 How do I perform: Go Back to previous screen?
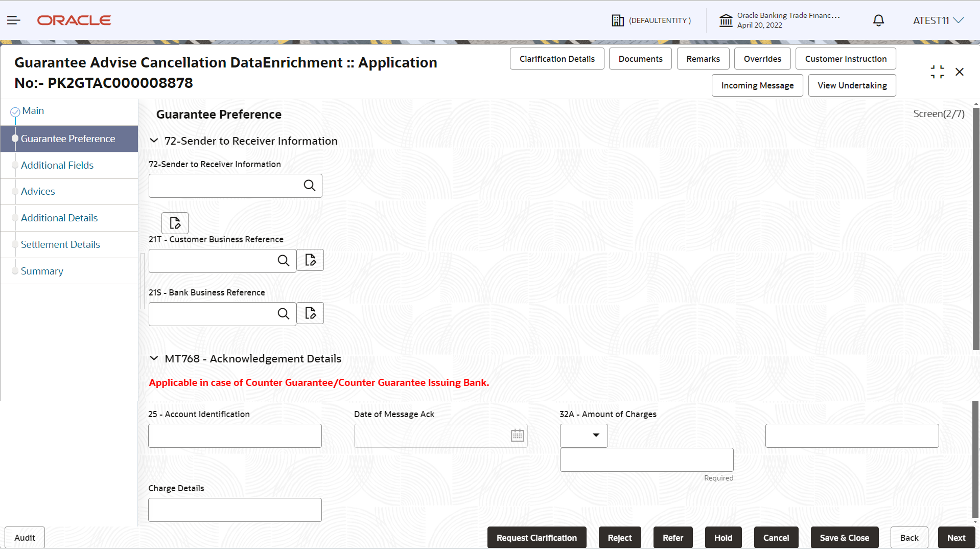tap(909, 538)
